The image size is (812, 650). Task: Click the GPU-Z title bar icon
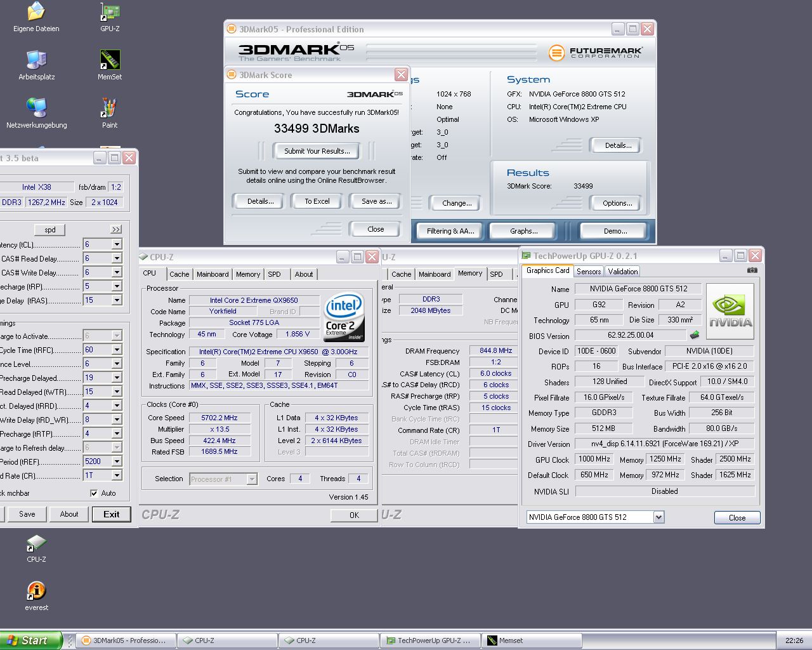tap(526, 256)
